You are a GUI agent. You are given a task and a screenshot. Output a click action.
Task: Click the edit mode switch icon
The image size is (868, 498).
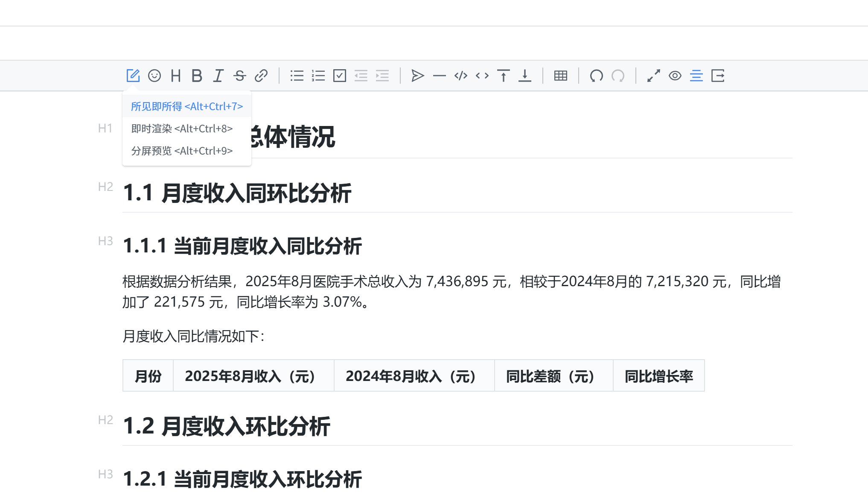click(133, 76)
